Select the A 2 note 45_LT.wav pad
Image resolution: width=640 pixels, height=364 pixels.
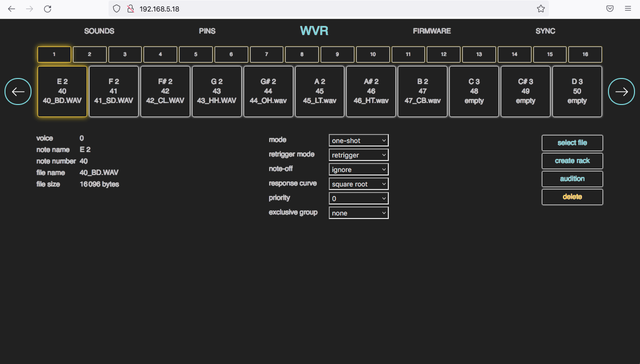[x=320, y=91]
